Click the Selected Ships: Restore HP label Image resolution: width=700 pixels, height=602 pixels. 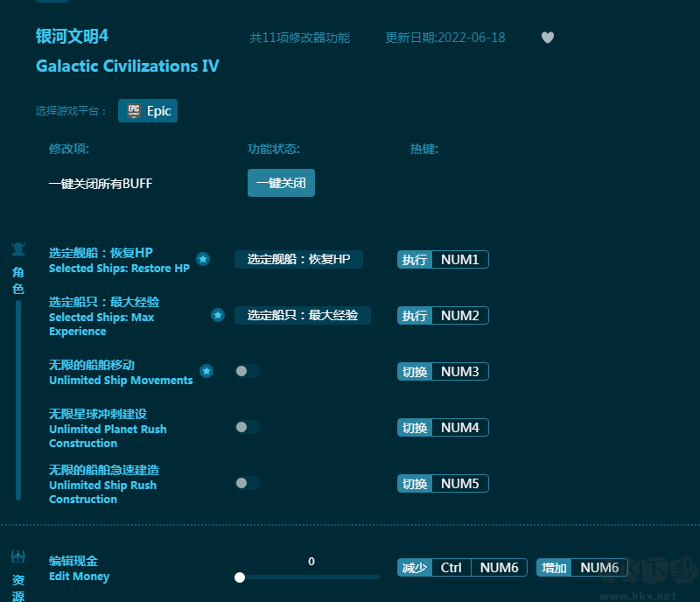pyautogui.click(x=119, y=268)
